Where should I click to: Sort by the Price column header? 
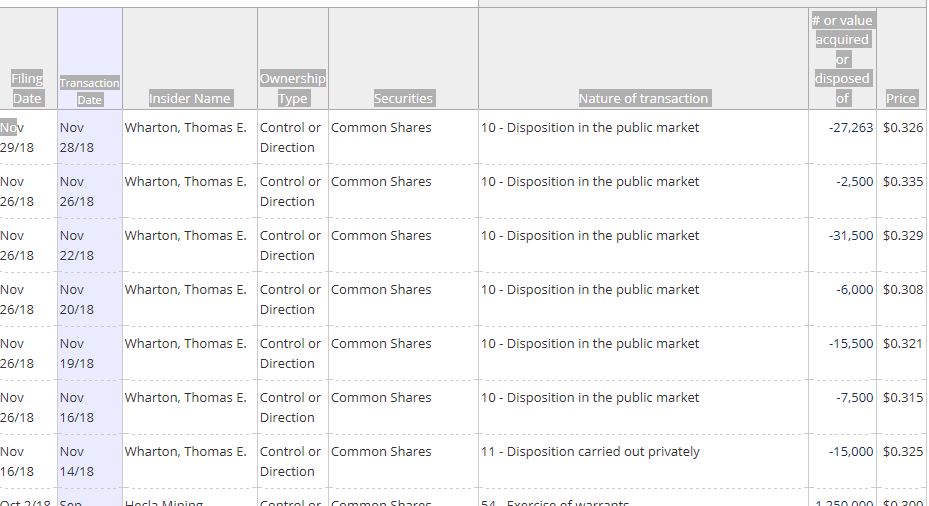(x=901, y=98)
